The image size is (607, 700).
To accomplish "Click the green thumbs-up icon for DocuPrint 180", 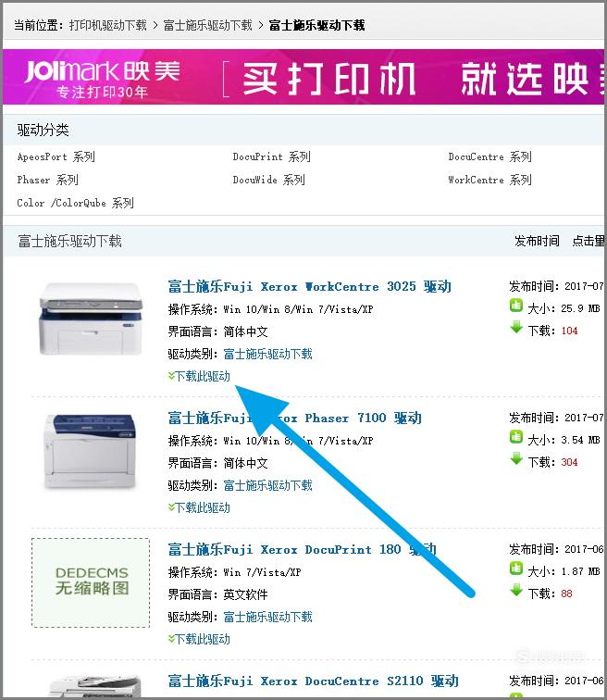I will [516, 569].
